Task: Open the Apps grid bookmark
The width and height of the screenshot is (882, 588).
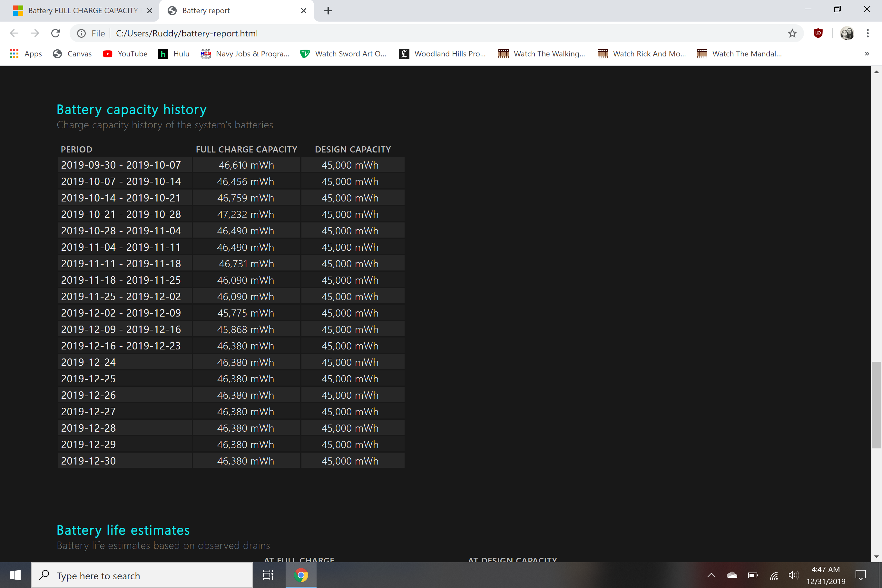Action: click(25, 54)
